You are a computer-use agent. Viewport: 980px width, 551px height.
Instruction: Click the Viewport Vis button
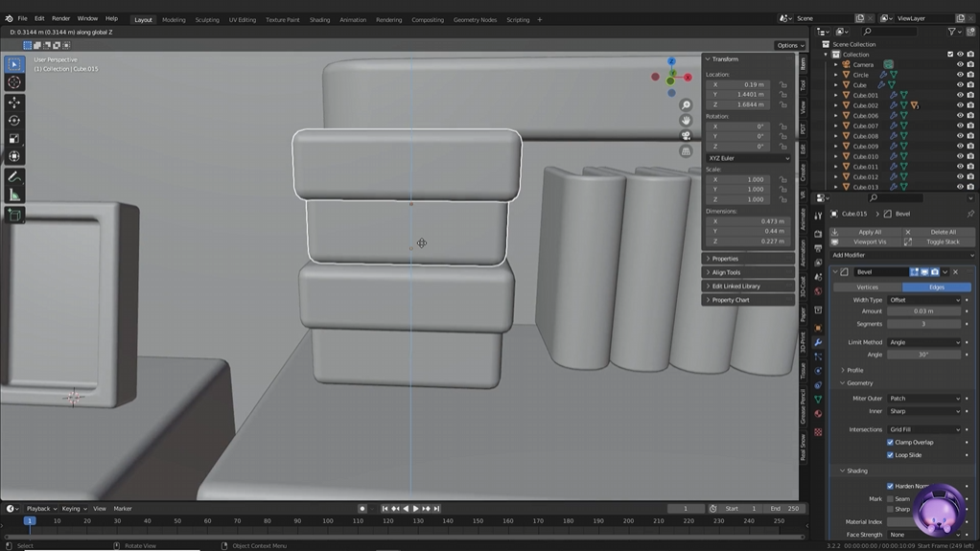click(866, 241)
